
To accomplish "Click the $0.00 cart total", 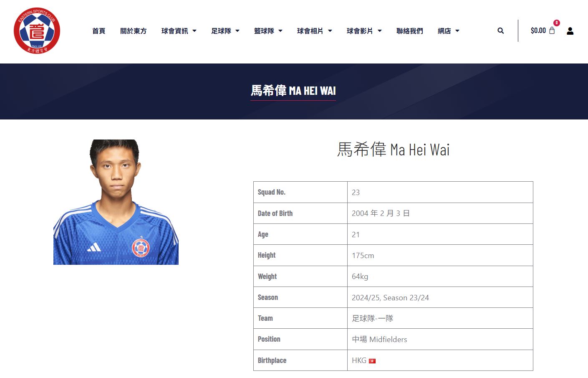I will 538,30.
